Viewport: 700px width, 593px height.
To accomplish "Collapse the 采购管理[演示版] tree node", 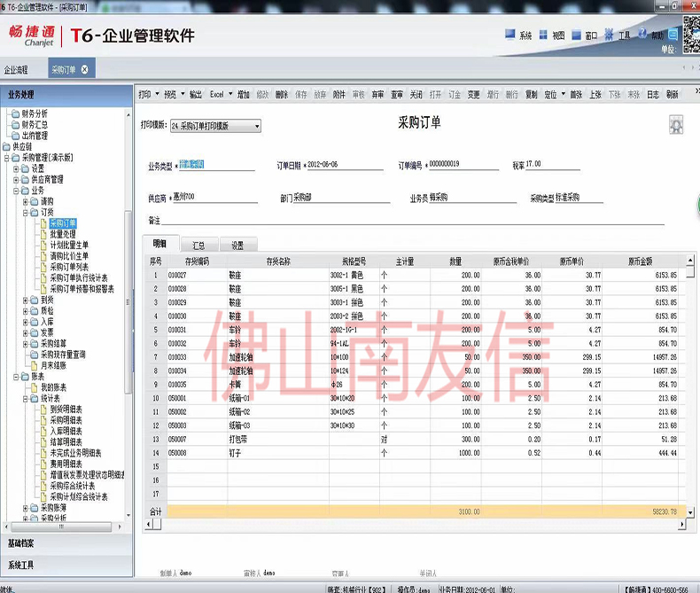I will coord(7,158).
